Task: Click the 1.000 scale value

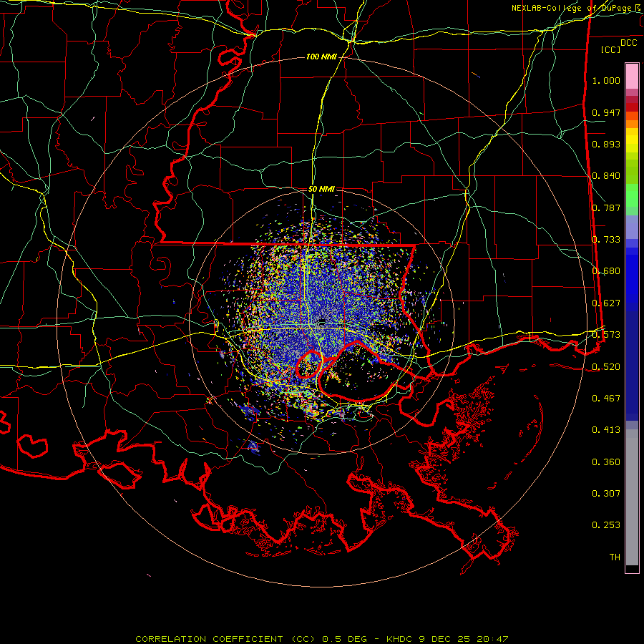Action: (606, 80)
